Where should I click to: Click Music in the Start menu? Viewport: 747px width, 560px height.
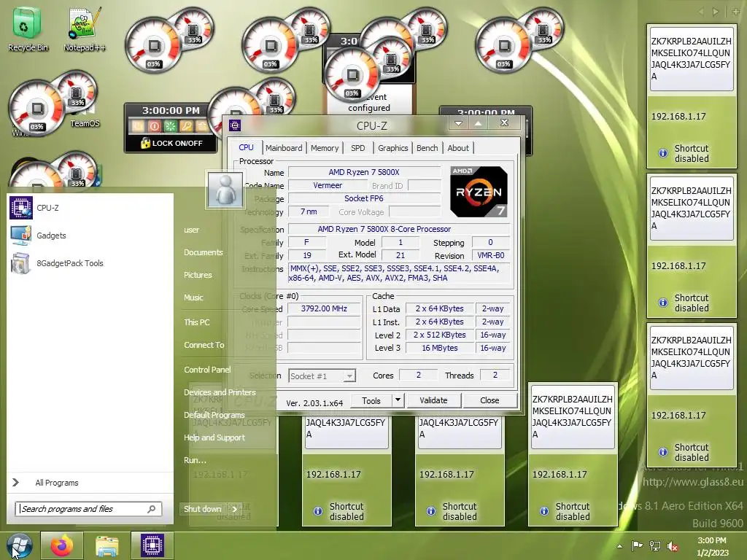coord(193,297)
